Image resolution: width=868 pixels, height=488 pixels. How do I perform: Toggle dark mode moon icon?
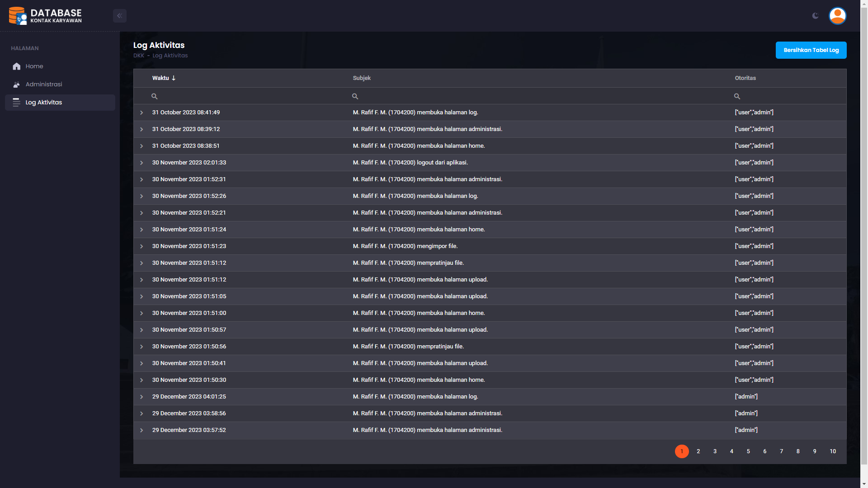coord(816,16)
